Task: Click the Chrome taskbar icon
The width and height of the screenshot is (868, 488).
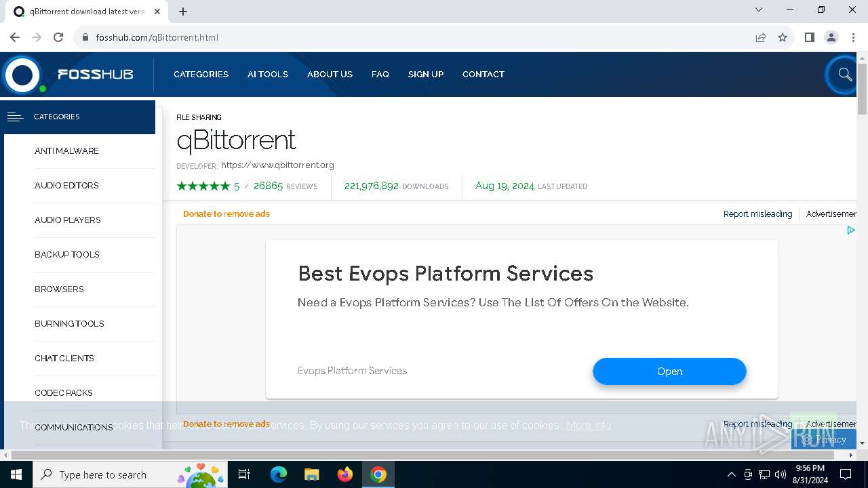Action: pos(378,474)
